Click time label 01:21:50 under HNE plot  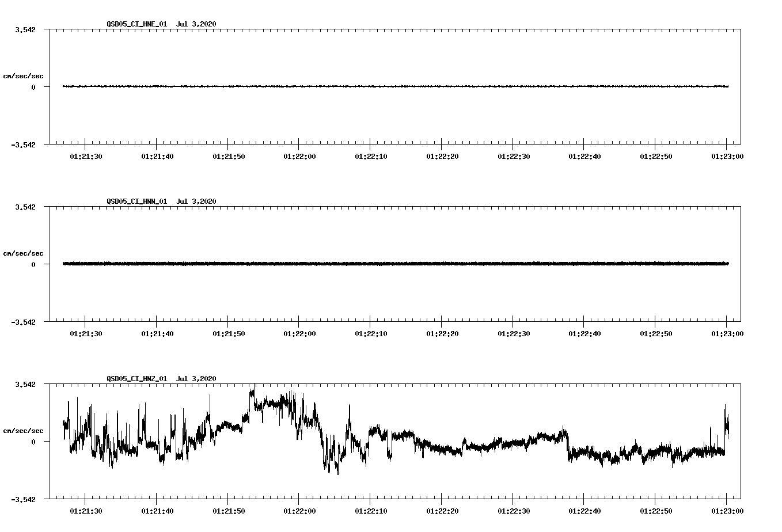pos(229,156)
